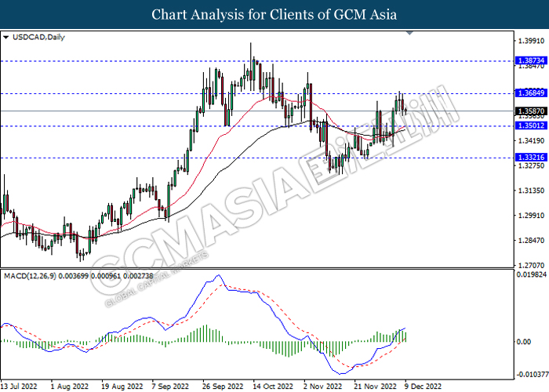Click the 1.27070 price axis value
Screen dimensions: 549x392
tap(531, 265)
